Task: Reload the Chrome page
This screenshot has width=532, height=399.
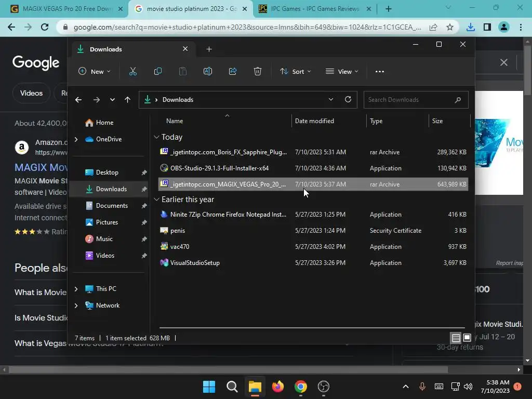Action: pyautogui.click(x=45, y=27)
